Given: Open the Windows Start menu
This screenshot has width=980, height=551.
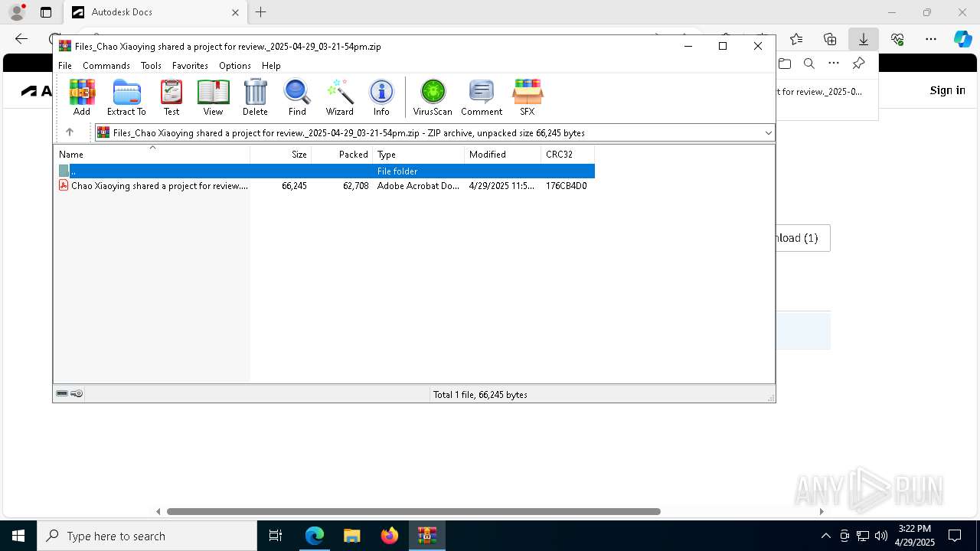Looking at the screenshot, I should pyautogui.click(x=18, y=536).
